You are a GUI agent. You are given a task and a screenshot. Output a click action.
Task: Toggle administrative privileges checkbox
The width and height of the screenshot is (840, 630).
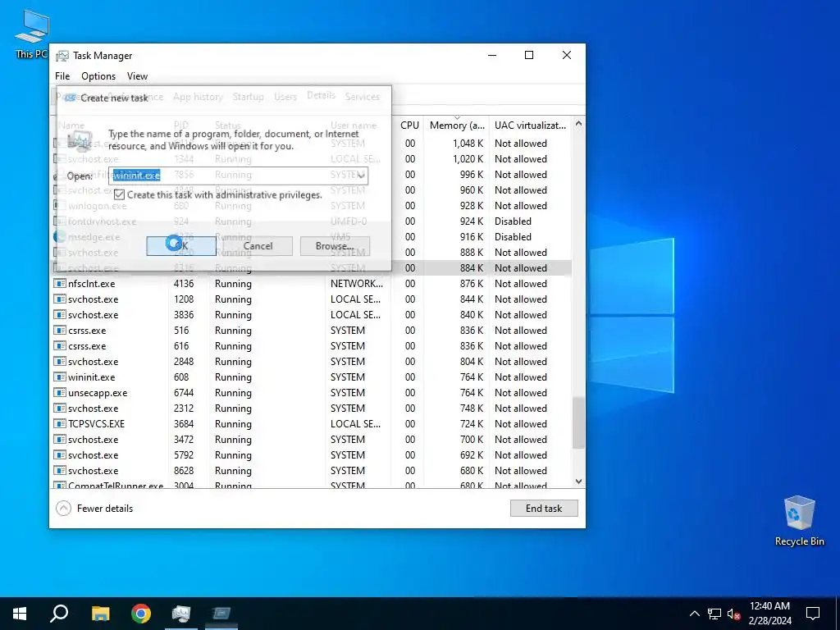(119, 194)
